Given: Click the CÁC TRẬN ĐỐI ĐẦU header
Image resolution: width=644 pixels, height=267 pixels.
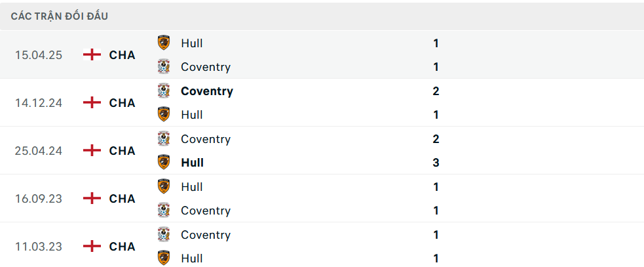Looking at the screenshot, I should pos(60,16).
